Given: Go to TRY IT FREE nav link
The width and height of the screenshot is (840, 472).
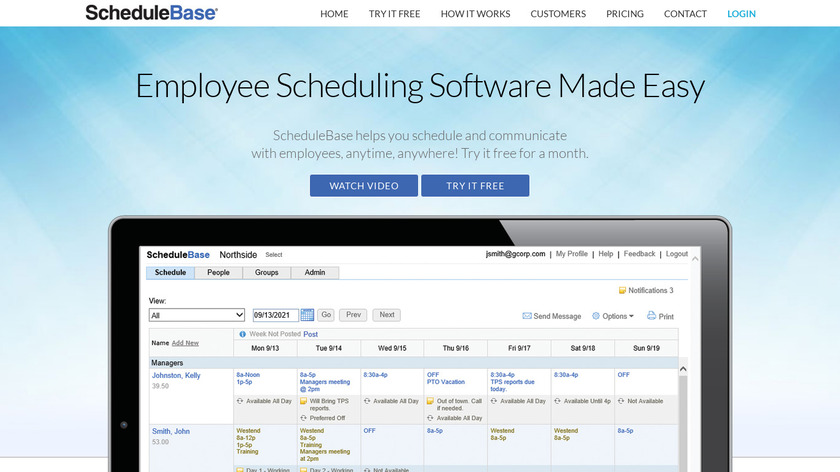Looking at the screenshot, I should point(394,14).
